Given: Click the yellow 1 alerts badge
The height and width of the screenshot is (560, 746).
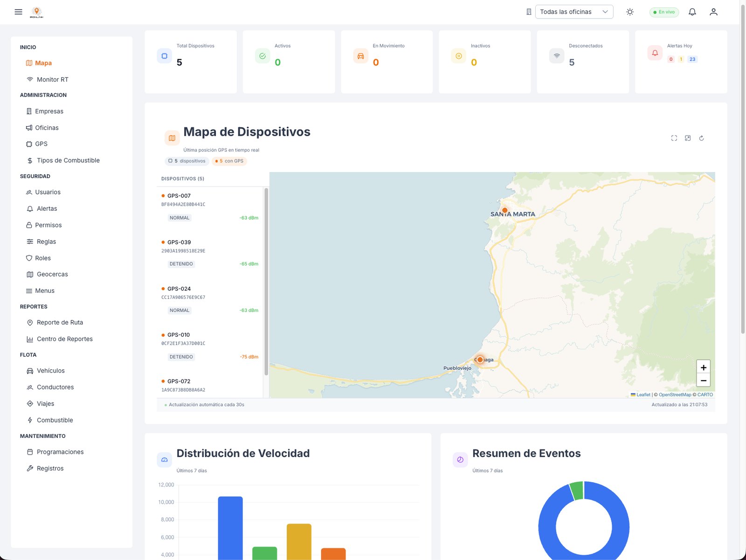Looking at the screenshot, I should [681, 59].
